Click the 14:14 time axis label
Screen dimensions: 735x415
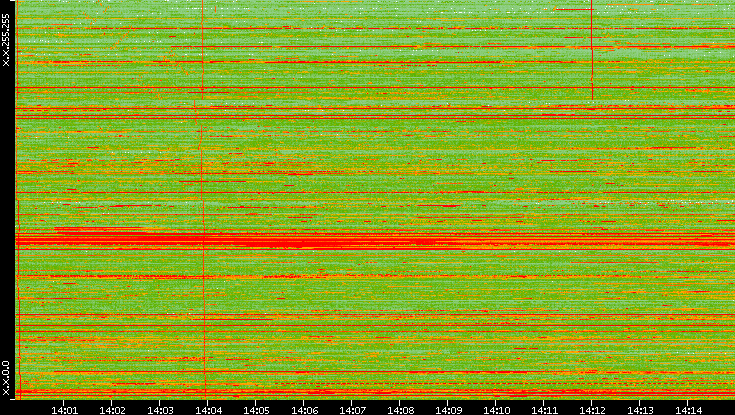click(688, 411)
